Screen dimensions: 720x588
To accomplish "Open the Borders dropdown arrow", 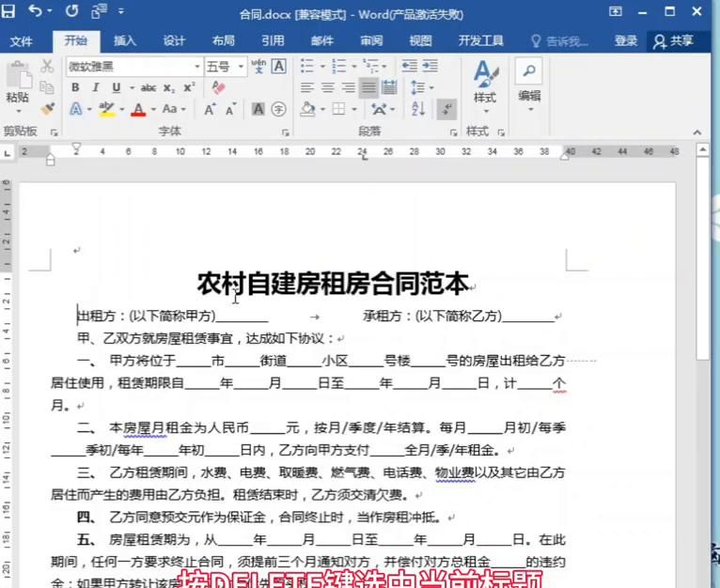I will coord(354,110).
